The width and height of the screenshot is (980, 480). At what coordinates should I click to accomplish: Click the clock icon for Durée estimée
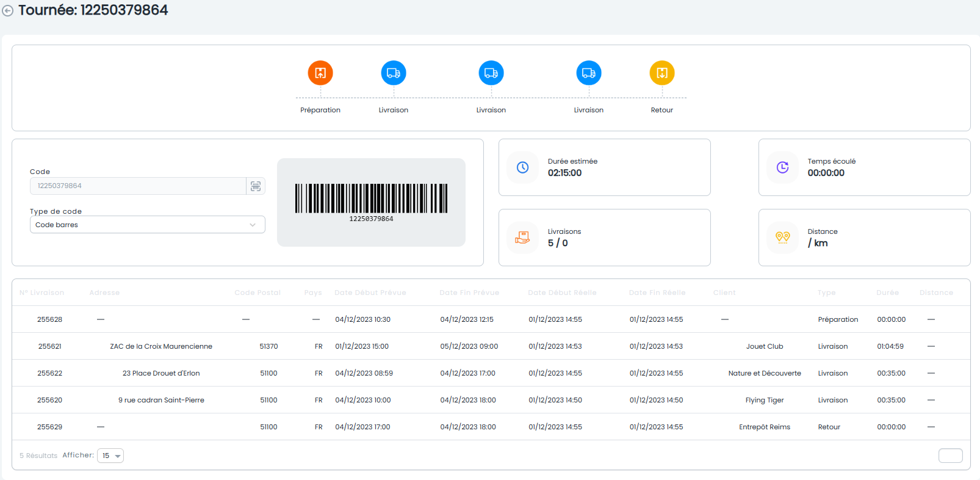(x=523, y=167)
